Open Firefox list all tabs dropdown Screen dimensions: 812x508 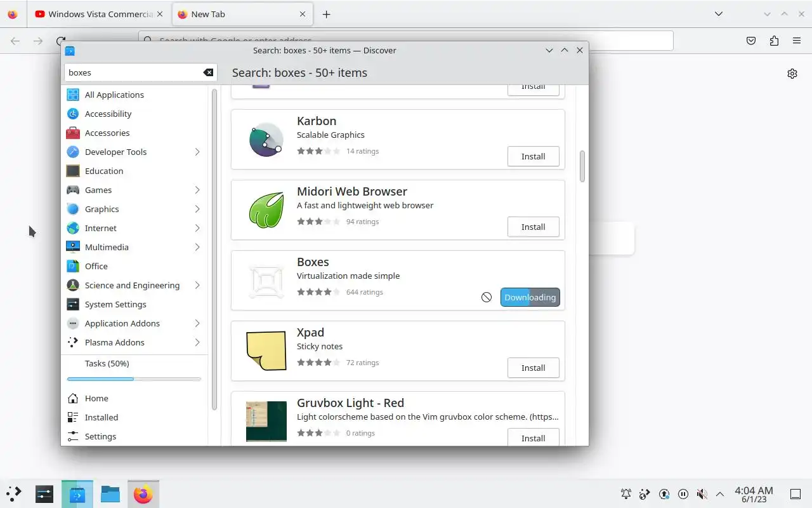718,14
